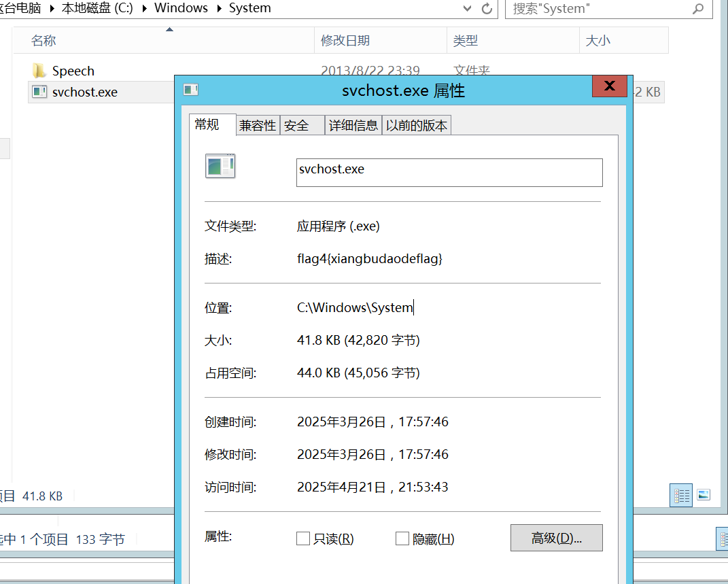Sort by the 大小 column header
Image resolution: width=728 pixels, height=584 pixels.
pos(624,40)
